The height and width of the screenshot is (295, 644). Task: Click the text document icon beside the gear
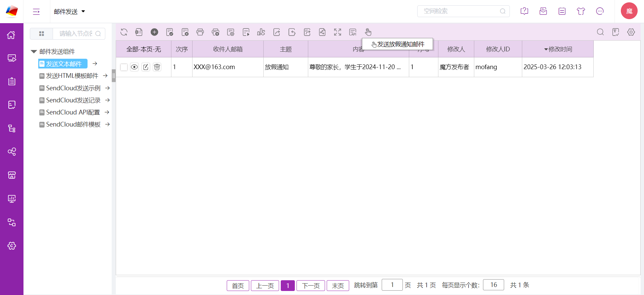pos(615,32)
